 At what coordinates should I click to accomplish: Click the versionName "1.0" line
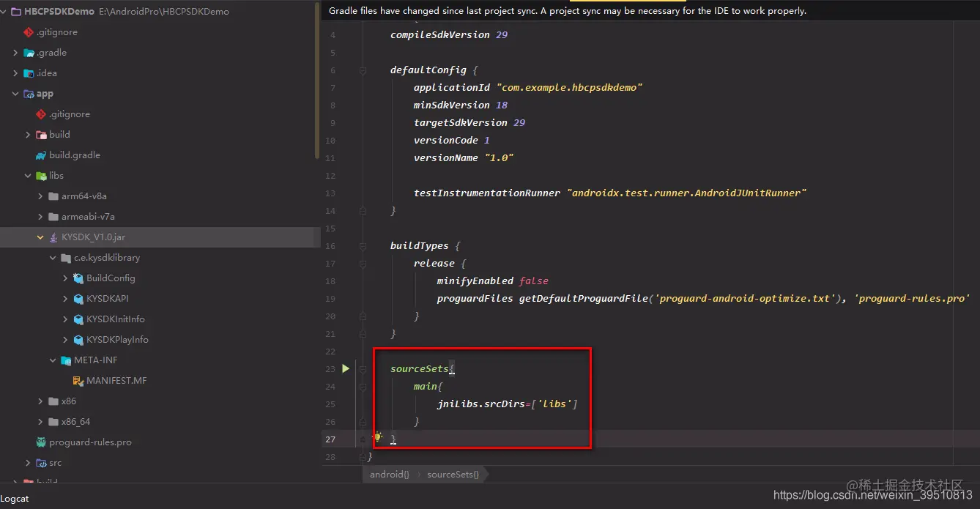click(x=464, y=158)
